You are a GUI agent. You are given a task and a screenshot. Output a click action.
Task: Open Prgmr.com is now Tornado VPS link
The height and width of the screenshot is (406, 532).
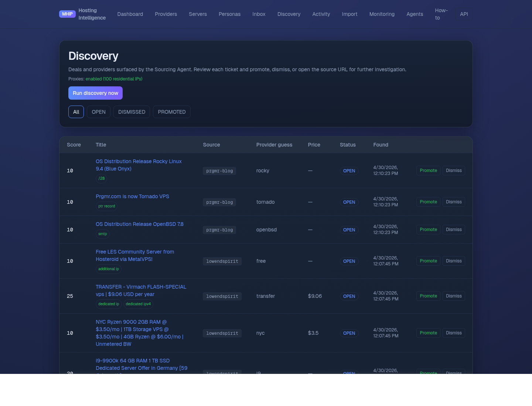pyautogui.click(x=132, y=196)
